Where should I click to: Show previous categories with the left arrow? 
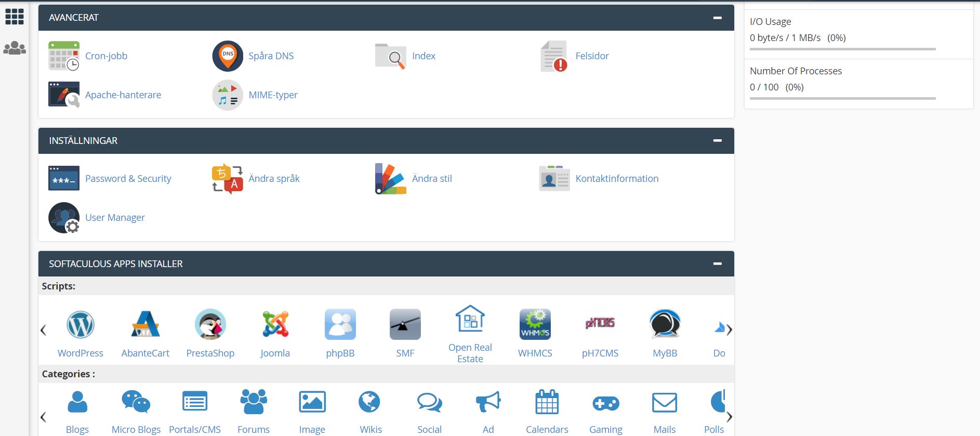pos(44,417)
